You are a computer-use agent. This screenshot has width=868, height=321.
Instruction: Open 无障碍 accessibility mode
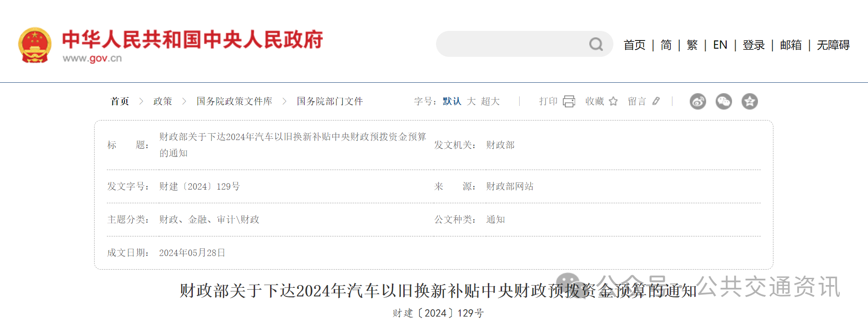click(x=833, y=45)
